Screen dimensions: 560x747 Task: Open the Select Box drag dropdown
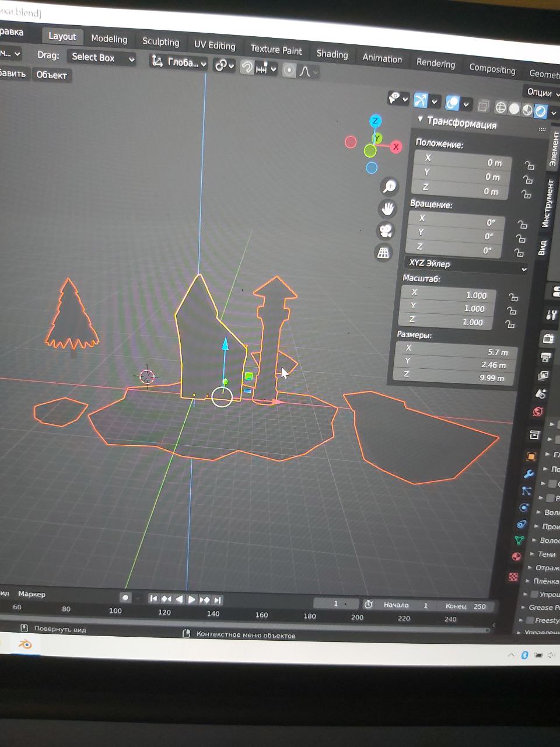[101, 57]
